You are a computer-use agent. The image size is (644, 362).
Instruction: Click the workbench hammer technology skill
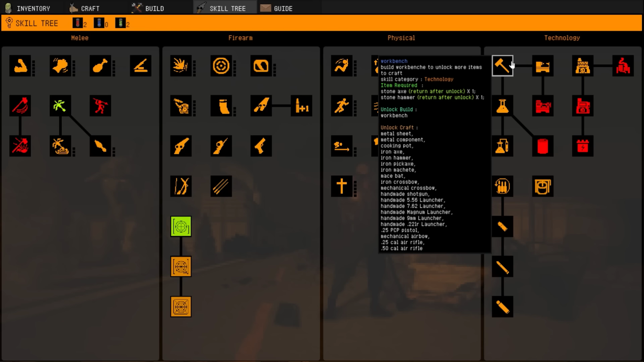(502, 66)
